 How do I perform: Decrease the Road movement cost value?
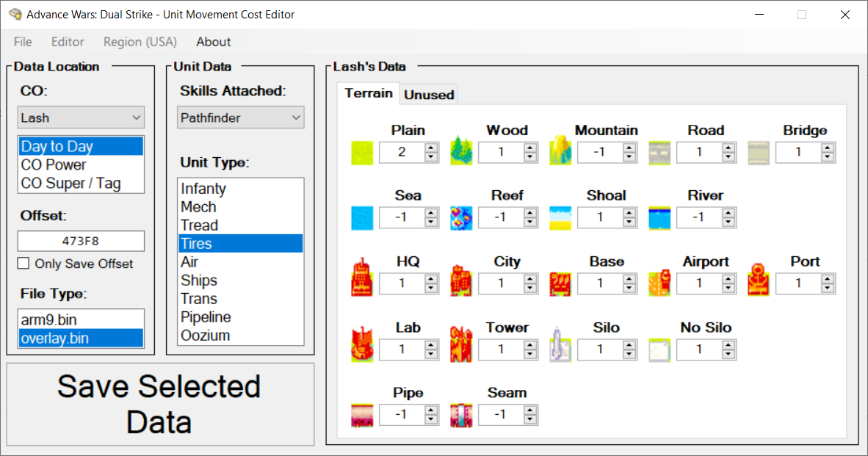(728, 156)
